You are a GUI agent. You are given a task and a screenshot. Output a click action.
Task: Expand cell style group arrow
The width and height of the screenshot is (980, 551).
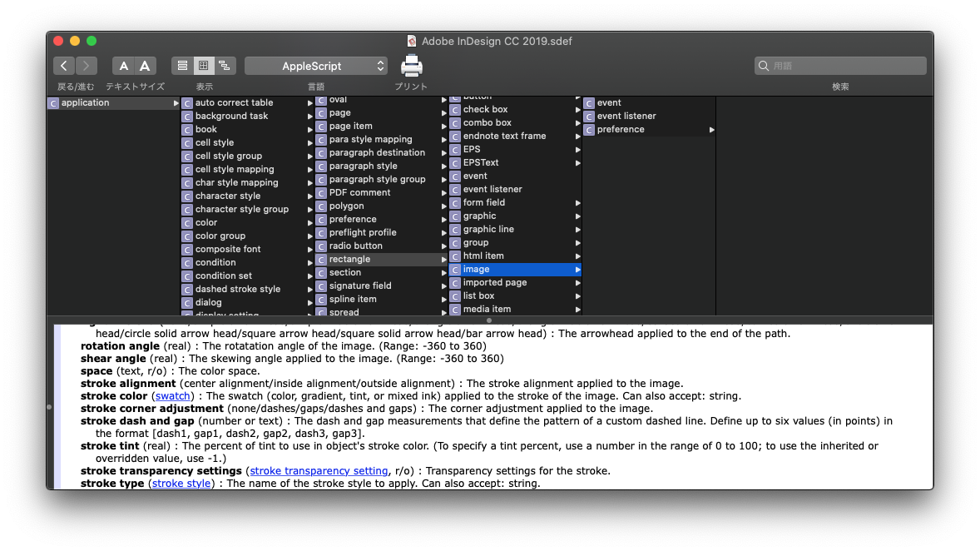point(310,156)
